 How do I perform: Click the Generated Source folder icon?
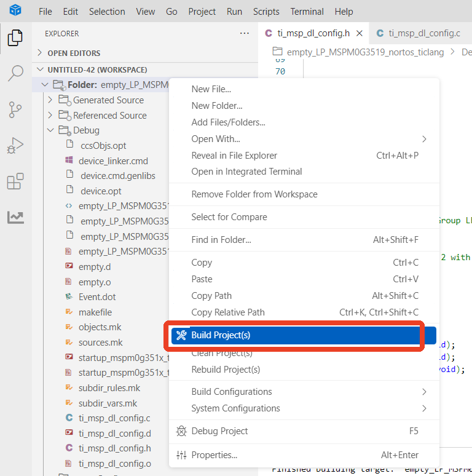tap(65, 100)
